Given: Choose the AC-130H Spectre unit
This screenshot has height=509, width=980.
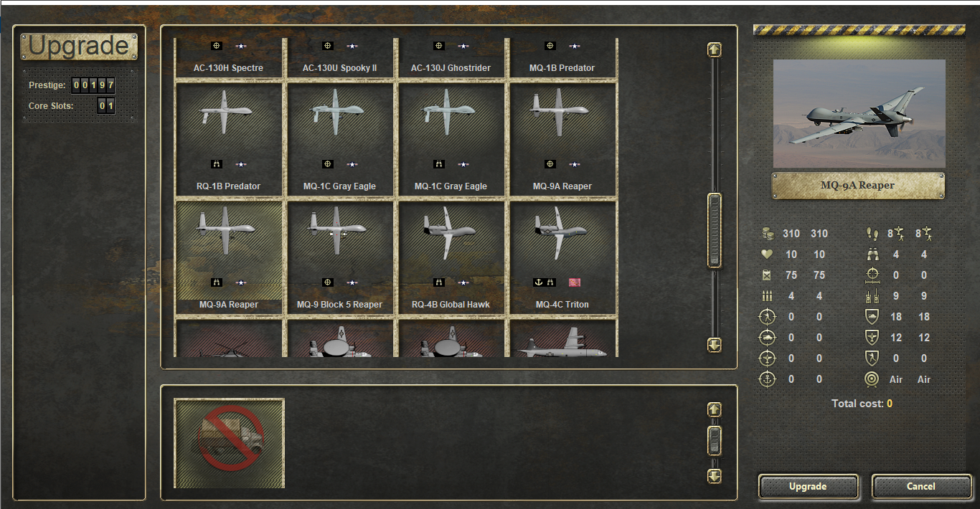Looking at the screenshot, I should (x=230, y=58).
